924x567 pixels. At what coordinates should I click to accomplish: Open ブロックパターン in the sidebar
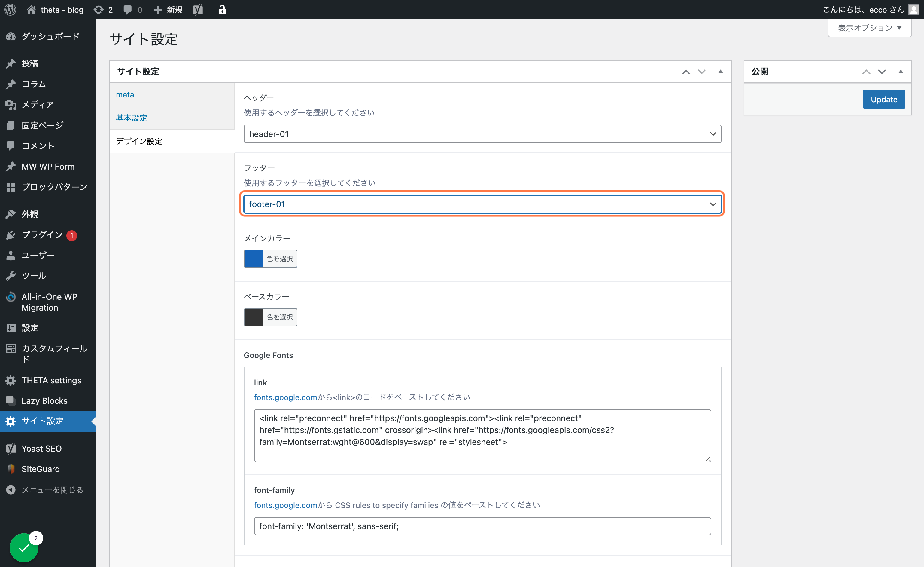(x=48, y=187)
